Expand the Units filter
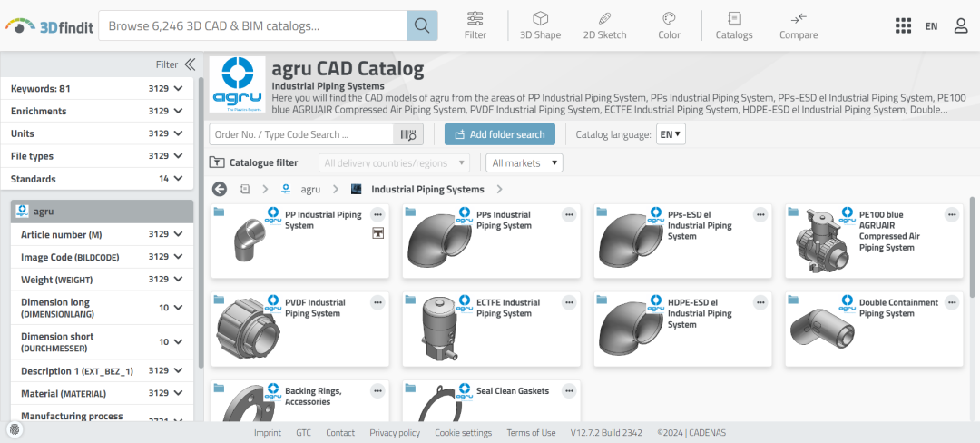This screenshot has height=443, width=980. (97, 133)
